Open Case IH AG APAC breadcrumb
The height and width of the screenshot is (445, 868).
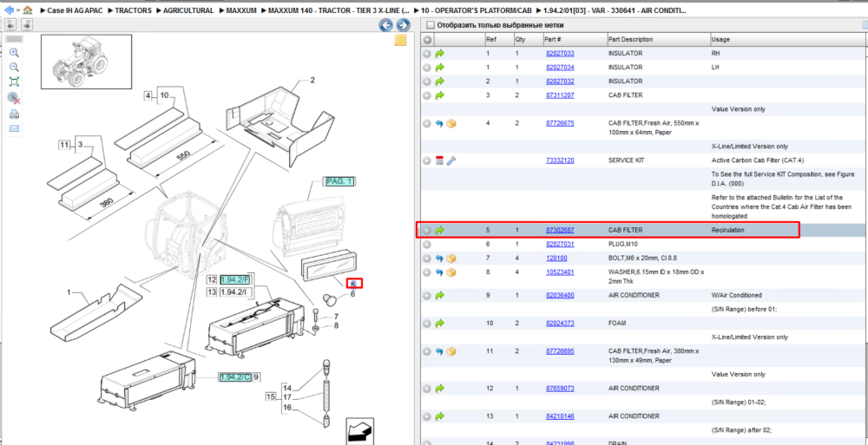pyautogui.click(x=74, y=10)
